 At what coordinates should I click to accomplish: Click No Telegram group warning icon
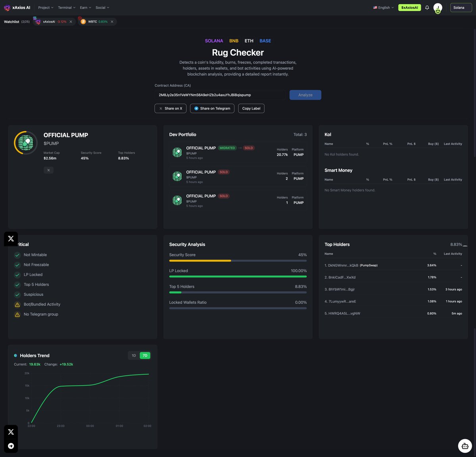(x=17, y=314)
